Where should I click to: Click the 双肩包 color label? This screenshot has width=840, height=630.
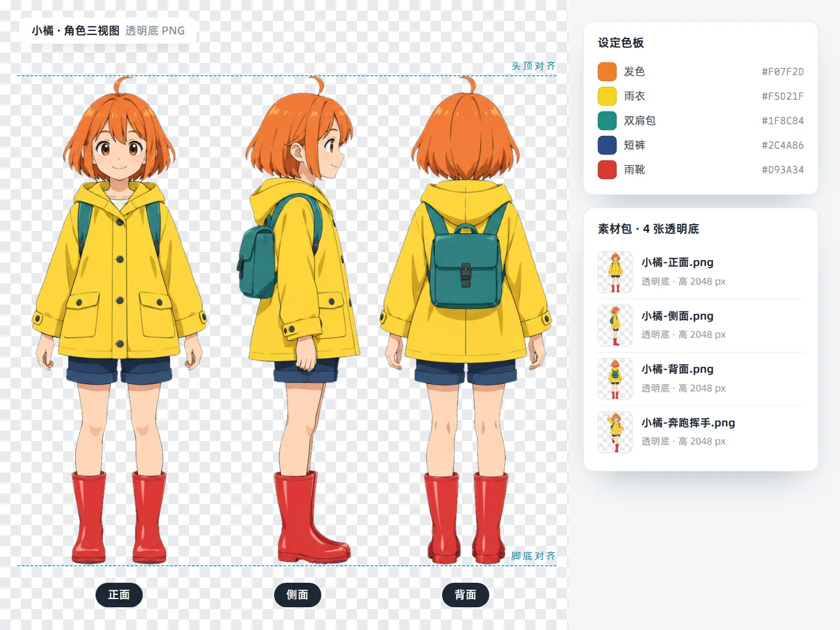coord(639,121)
